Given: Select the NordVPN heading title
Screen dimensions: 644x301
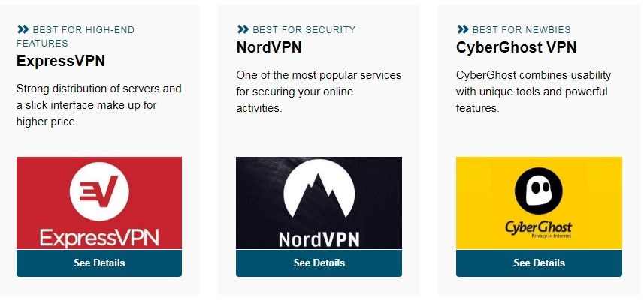Looking at the screenshot, I should 269,47.
